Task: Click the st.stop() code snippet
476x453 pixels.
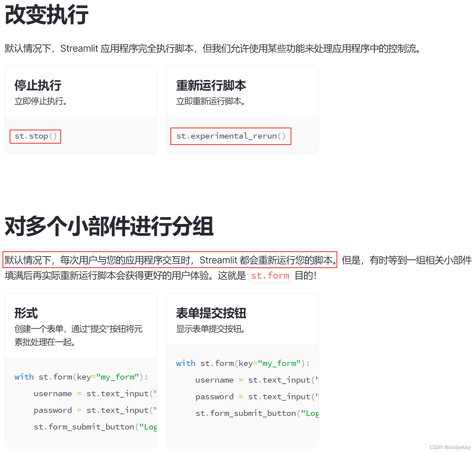Action: (x=36, y=136)
